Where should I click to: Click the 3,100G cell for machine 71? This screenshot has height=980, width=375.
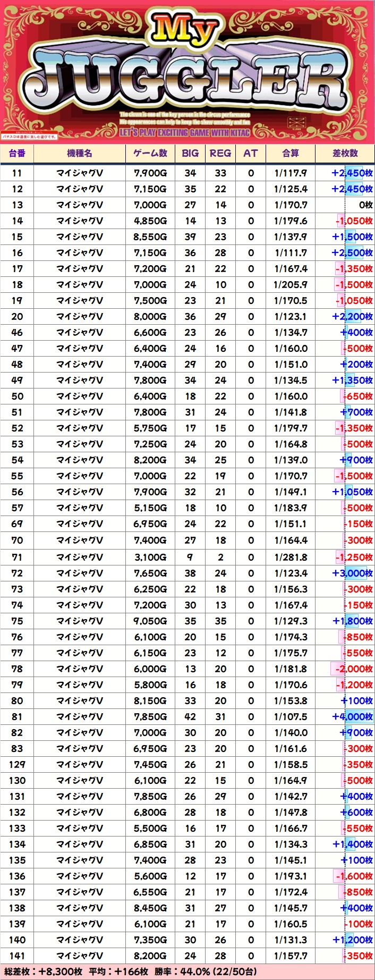tap(150, 557)
